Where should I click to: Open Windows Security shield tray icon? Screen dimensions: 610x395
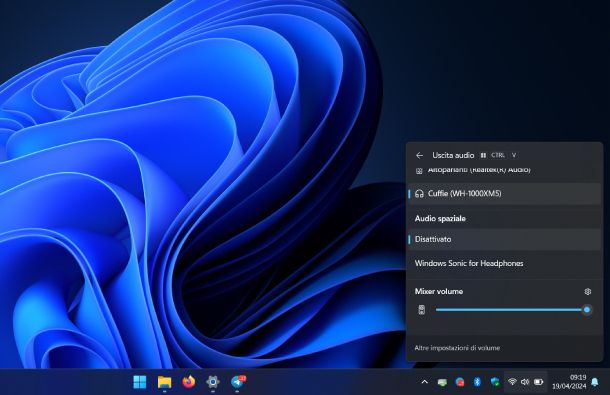pos(495,382)
